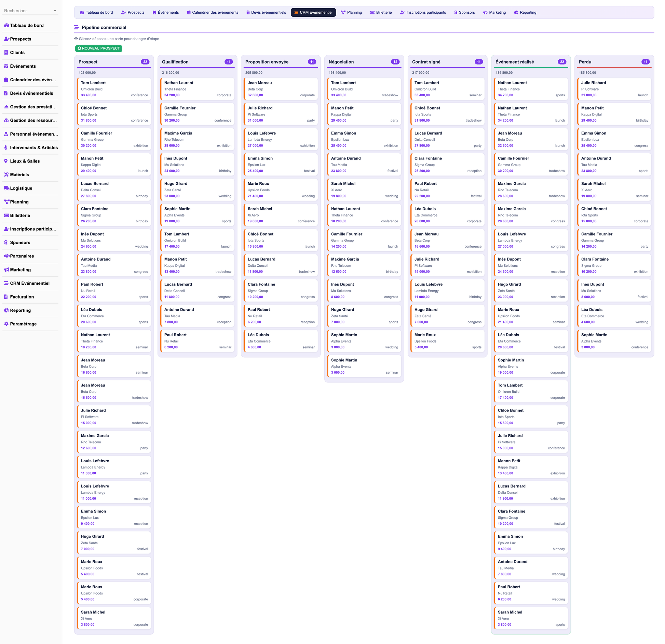Click the Gestion des prestations bell icon
Image resolution: width=665 pixels, height=644 pixels.
[x=6, y=107]
